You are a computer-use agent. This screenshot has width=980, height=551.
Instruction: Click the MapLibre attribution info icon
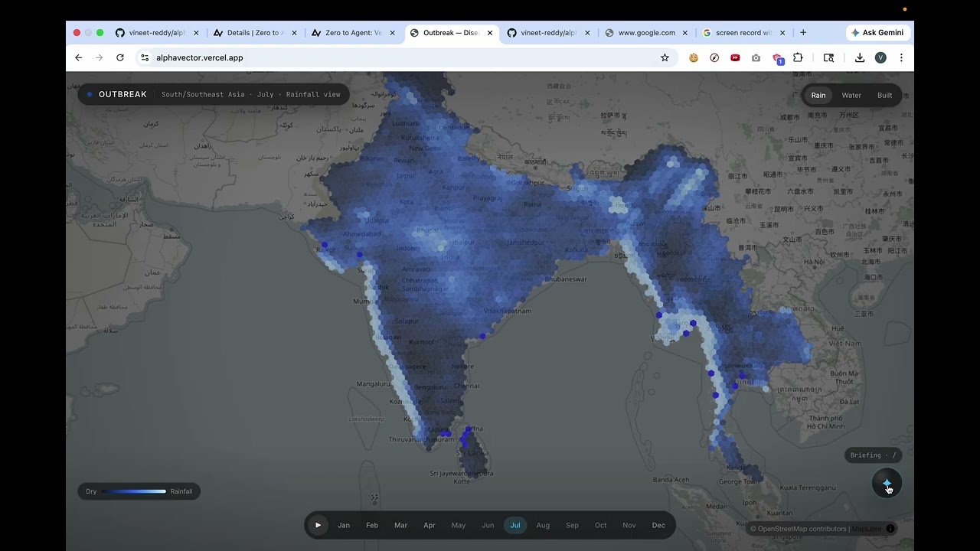point(890,529)
